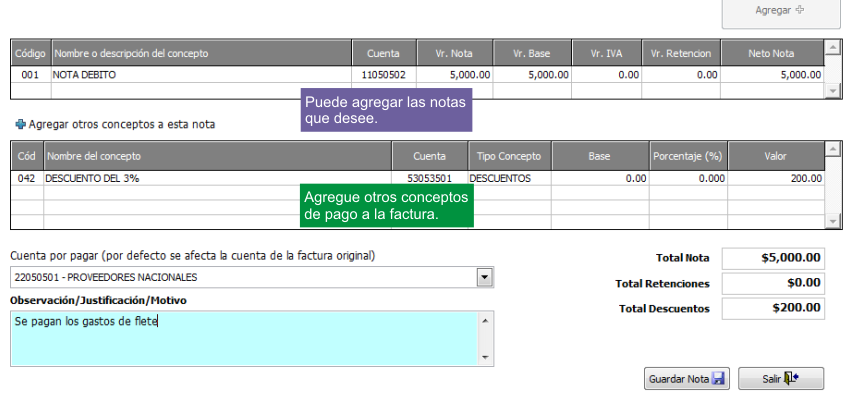Click Vr. Base cell of NOTA DEBITO row
850x413 pixels.
click(532, 75)
